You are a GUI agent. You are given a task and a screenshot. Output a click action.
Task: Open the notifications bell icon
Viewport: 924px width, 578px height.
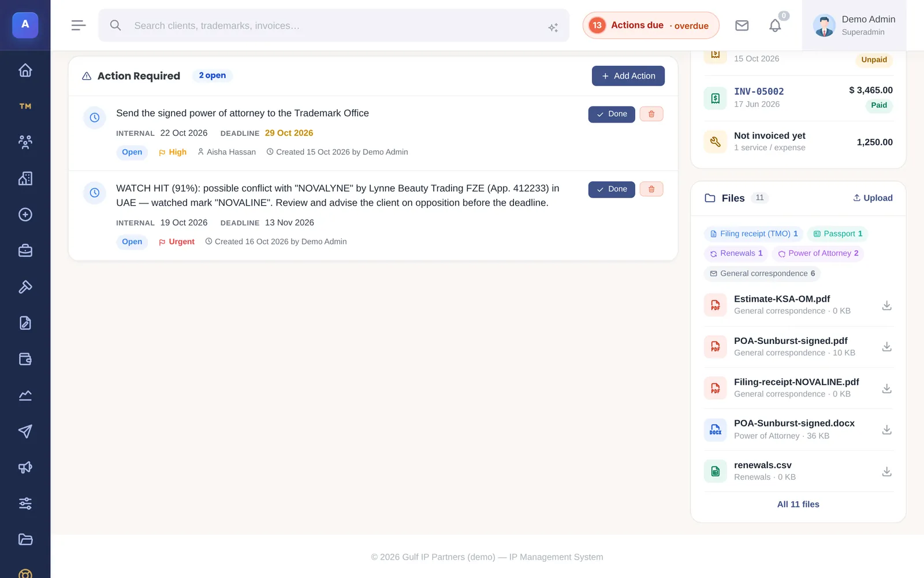tap(775, 25)
